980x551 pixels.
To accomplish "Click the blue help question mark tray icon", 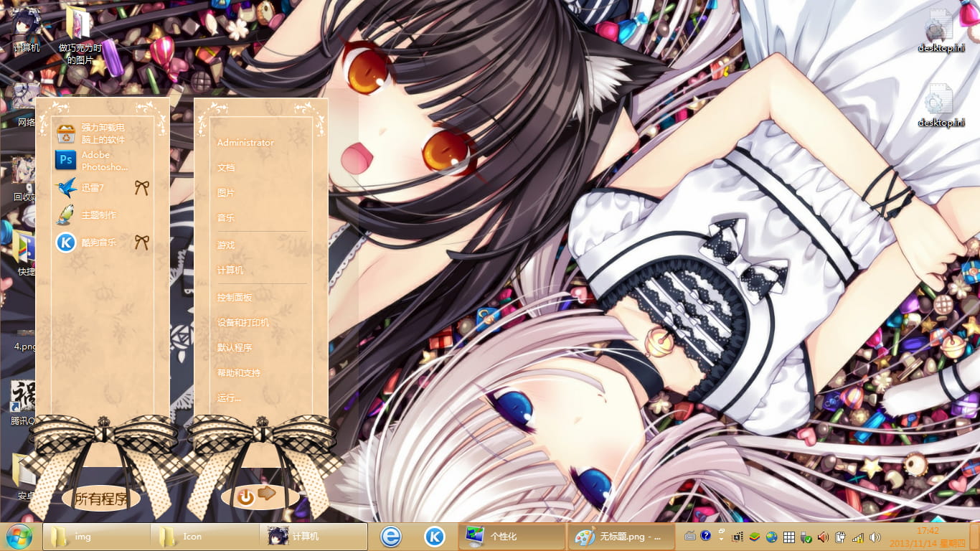I will (705, 536).
